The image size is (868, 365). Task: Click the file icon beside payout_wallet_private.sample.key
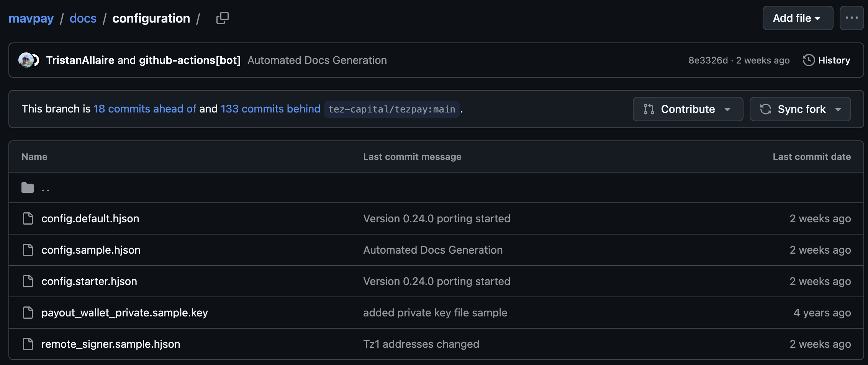point(28,313)
